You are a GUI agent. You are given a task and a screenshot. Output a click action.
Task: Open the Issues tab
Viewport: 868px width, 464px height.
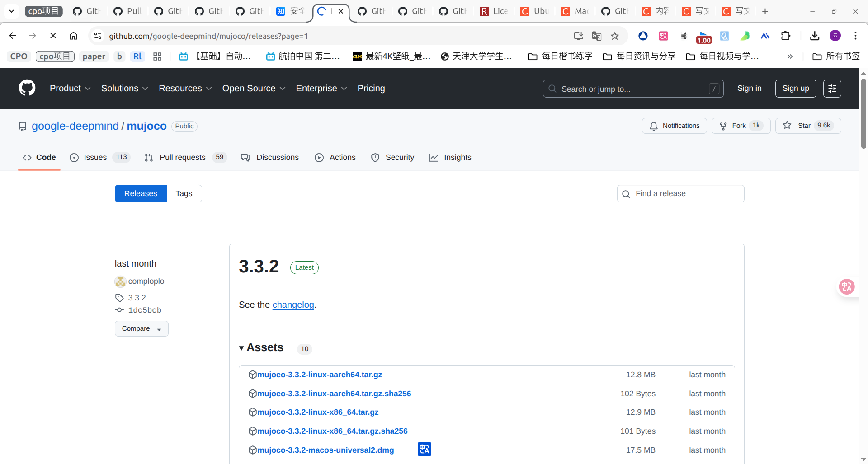(100, 157)
